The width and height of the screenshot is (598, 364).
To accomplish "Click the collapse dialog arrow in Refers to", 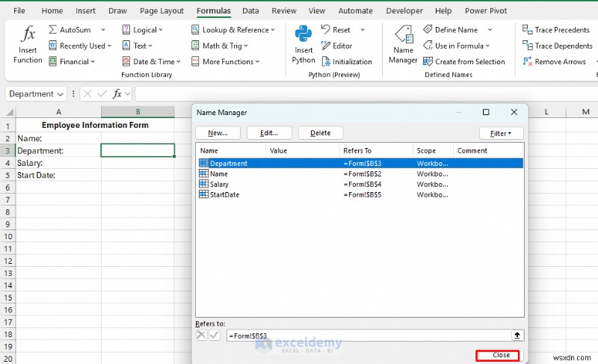I will (517, 335).
